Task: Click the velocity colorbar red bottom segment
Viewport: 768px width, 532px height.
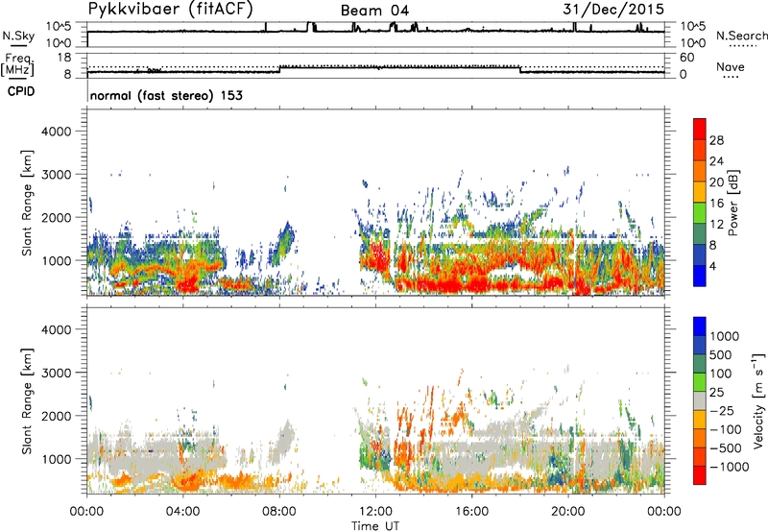Action: point(700,475)
